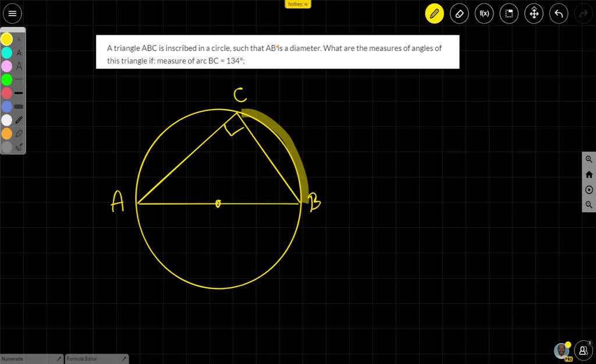Image resolution: width=596 pixels, height=364 pixels.
Task: Open the chat support icon
Action: (x=583, y=350)
